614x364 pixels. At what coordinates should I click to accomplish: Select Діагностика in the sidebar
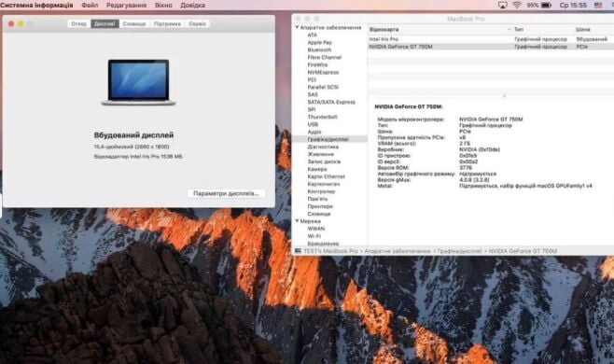[323, 147]
